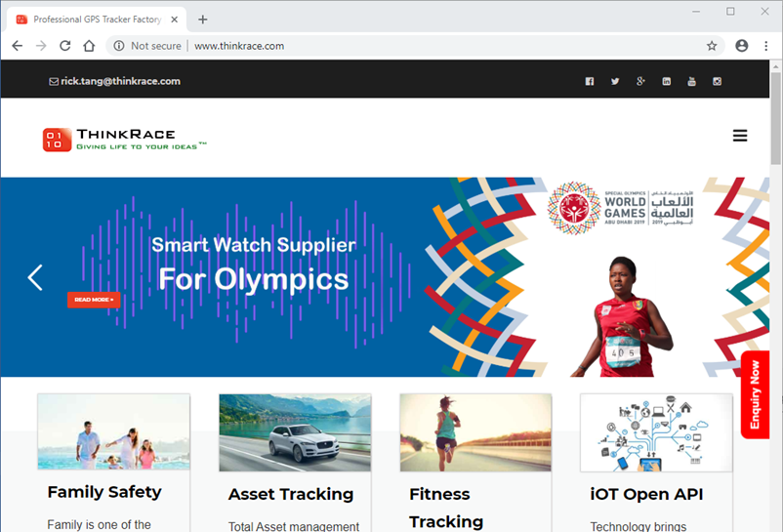Open ThinkRace LinkedIn icon
The image size is (783, 532).
click(666, 81)
